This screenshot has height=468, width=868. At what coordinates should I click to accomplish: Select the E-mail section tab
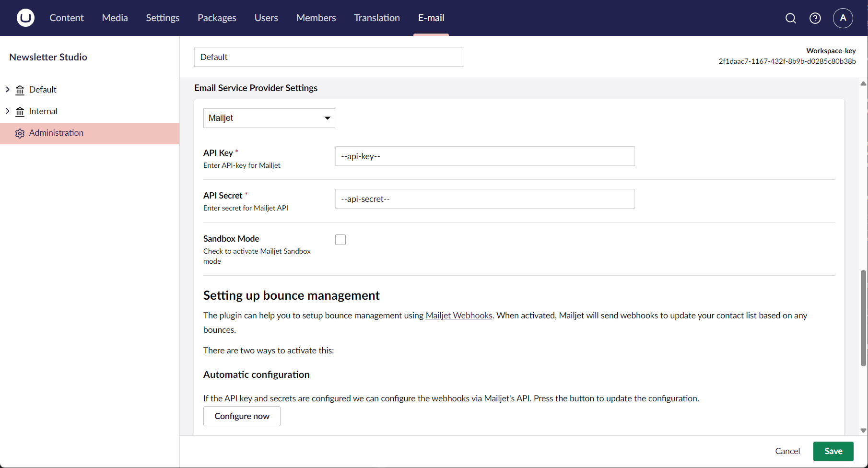[x=431, y=18]
